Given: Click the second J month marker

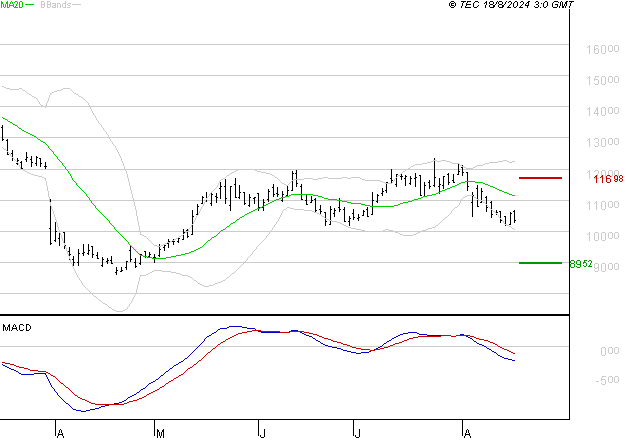Looking at the screenshot, I should tap(357, 433).
